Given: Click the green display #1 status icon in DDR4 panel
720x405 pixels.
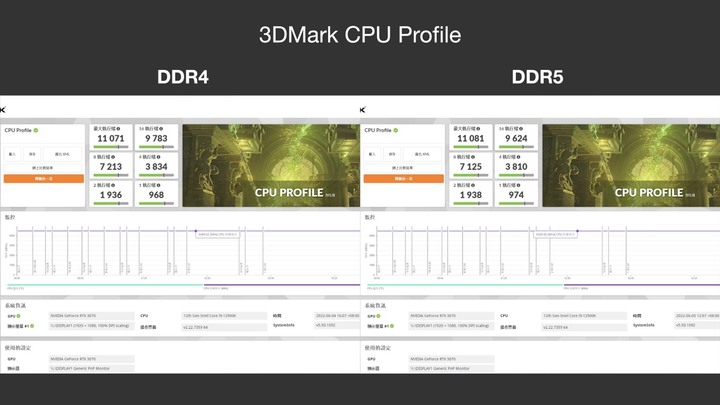Looking at the screenshot, I should 32,326.
